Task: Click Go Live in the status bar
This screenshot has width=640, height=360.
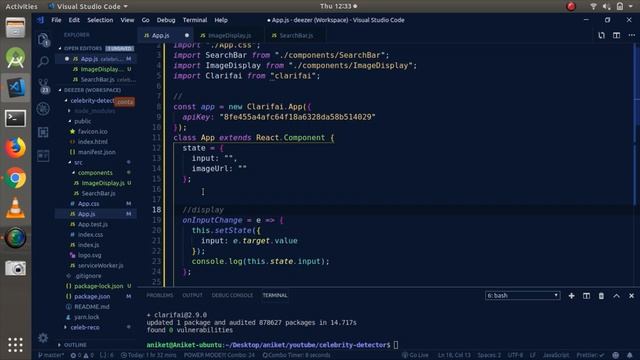Action: 415,355
